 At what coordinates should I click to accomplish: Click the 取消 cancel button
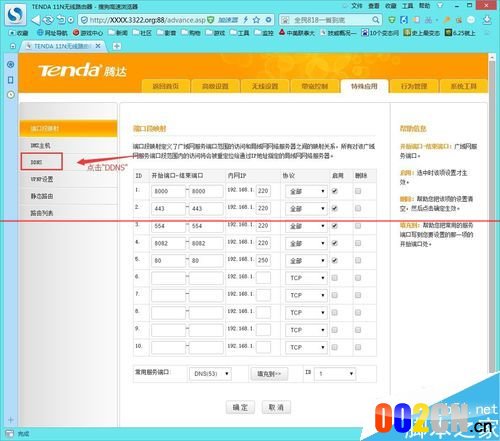(x=276, y=407)
